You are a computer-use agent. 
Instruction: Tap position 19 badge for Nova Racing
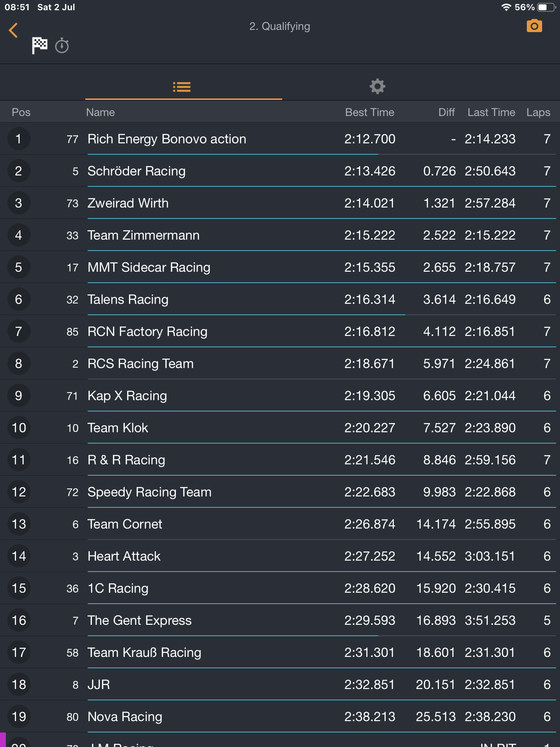click(19, 717)
